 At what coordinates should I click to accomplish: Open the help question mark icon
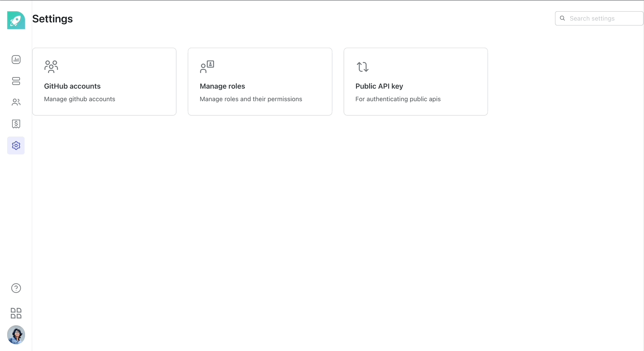(x=16, y=288)
